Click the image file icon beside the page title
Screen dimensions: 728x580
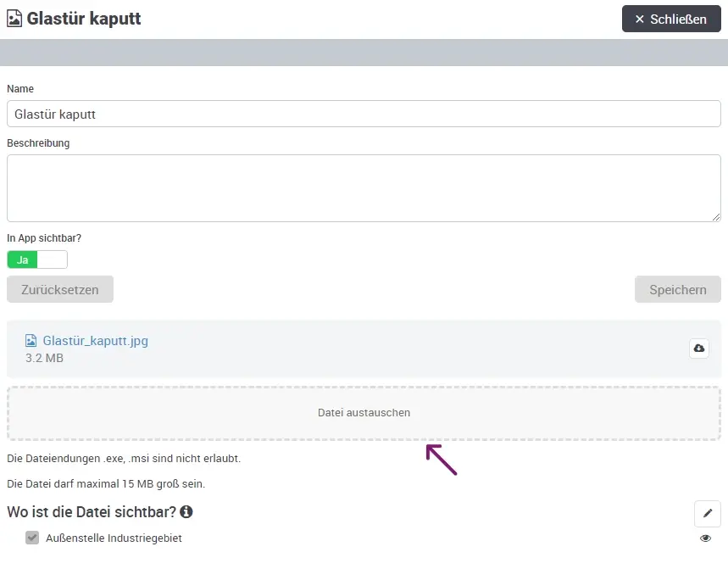tap(14, 18)
